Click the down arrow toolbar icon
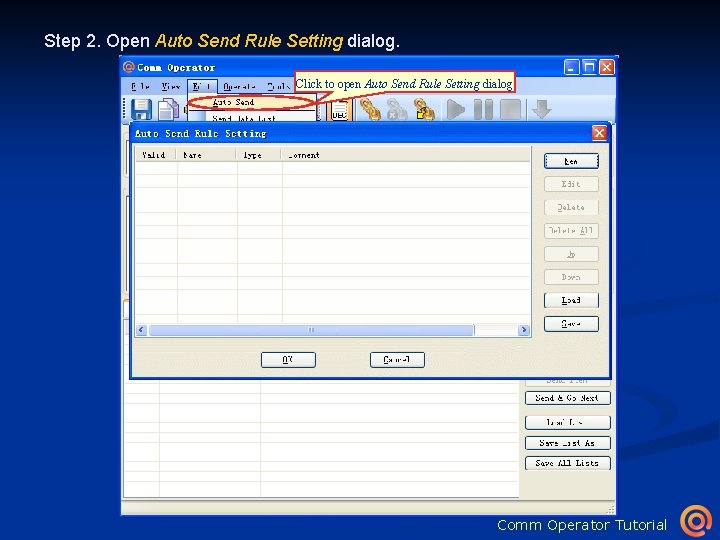The image size is (720, 540). coord(541,110)
